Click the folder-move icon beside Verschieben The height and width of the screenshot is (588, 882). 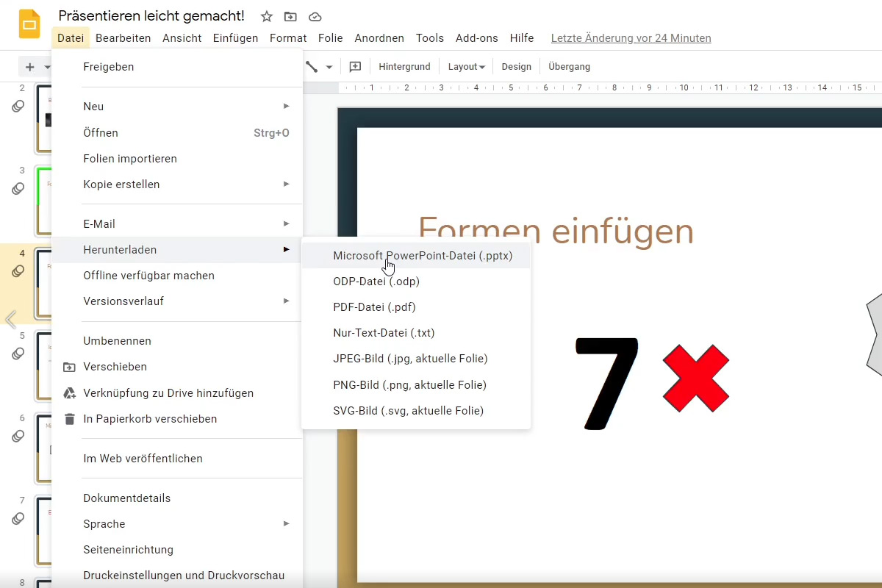click(x=69, y=367)
